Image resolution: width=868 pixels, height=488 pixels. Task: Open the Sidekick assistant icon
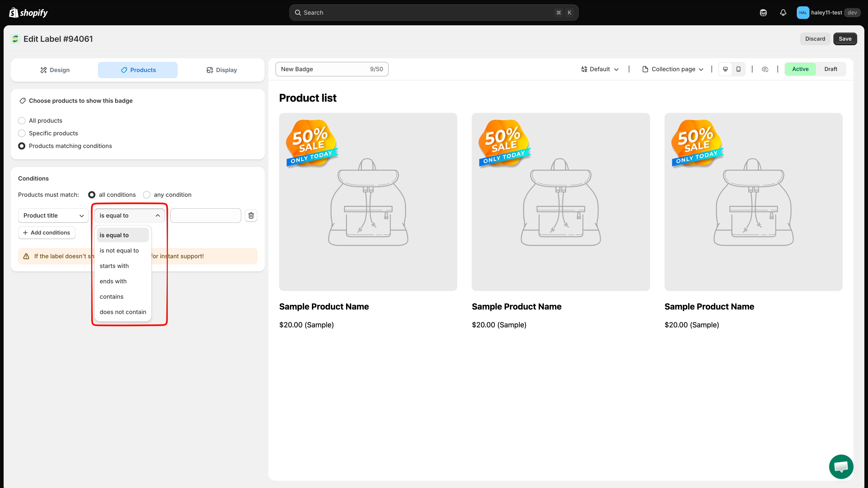(763, 13)
